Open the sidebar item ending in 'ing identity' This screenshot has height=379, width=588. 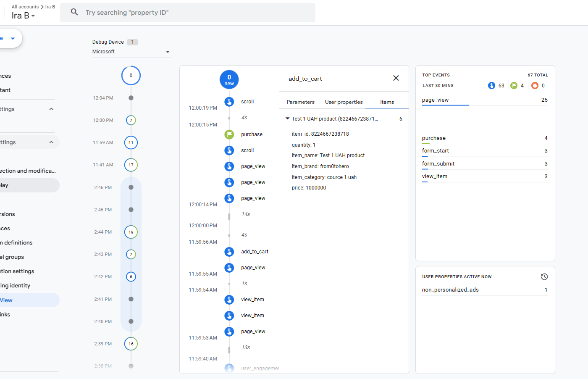tap(16, 286)
